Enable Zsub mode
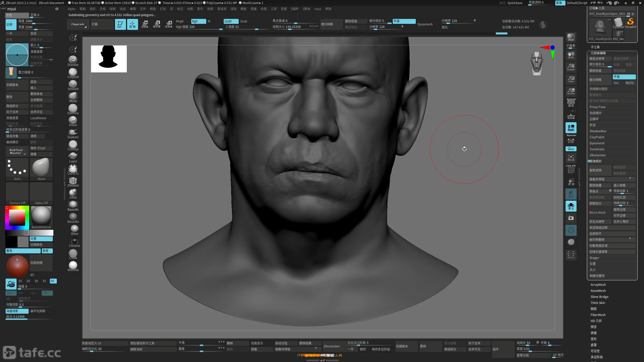Screen dimensions: 644x362 244,21
